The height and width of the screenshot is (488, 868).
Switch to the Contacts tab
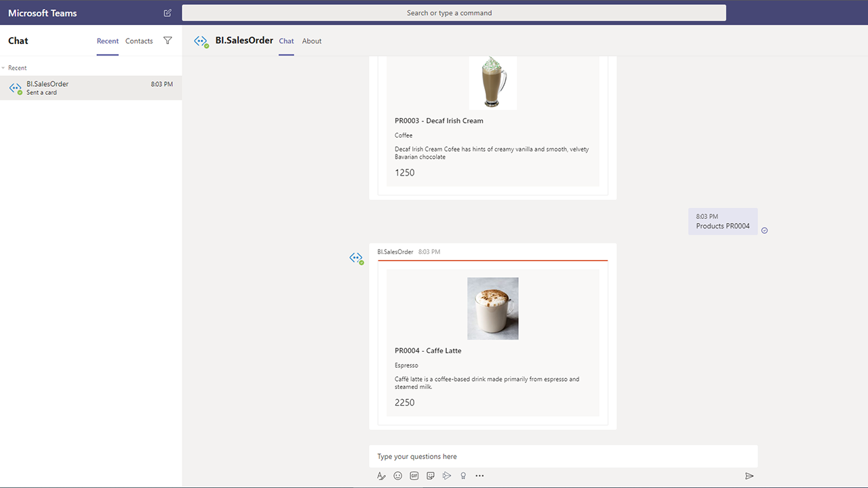click(139, 41)
